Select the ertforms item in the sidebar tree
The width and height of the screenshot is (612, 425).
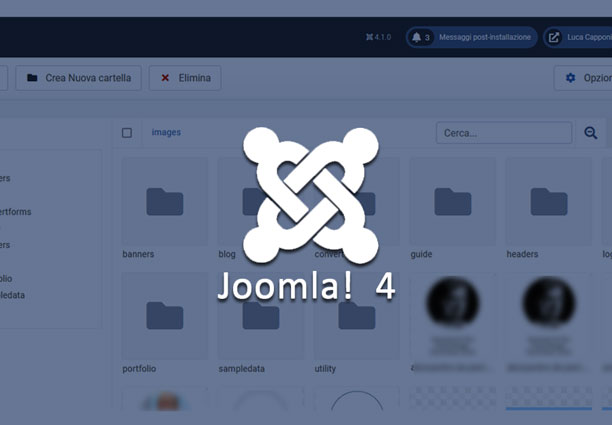[16, 212]
